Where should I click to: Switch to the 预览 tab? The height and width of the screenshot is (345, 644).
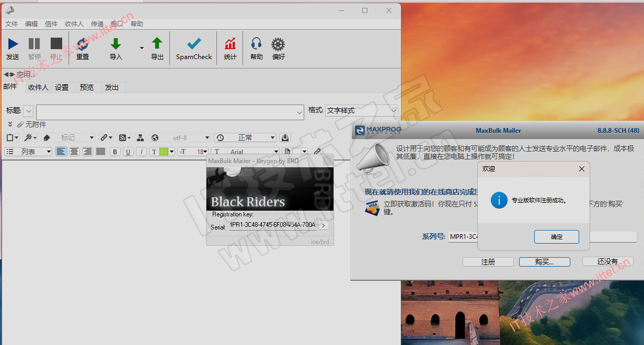(87, 87)
